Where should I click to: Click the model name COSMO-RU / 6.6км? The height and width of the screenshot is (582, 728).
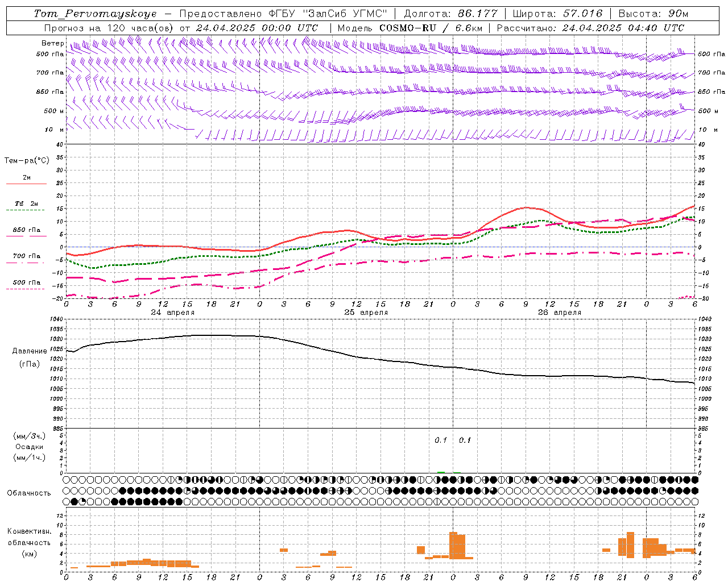pyautogui.click(x=431, y=28)
